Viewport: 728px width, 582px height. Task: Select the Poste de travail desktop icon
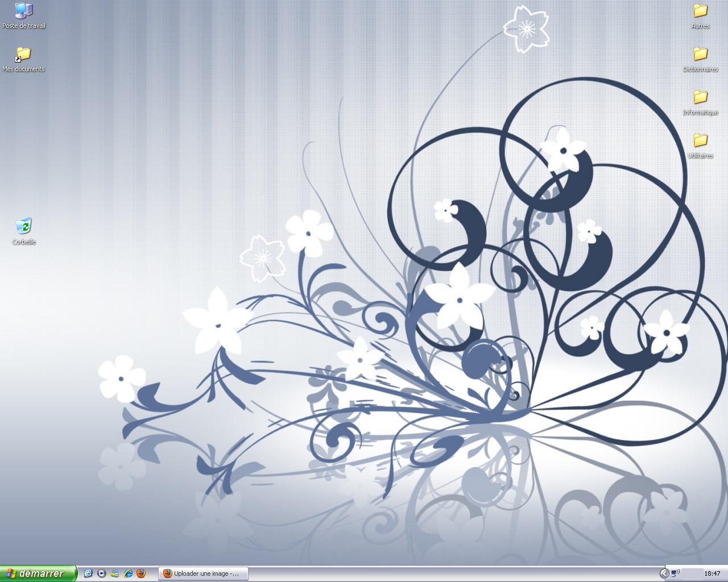click(x=24, y=15)
